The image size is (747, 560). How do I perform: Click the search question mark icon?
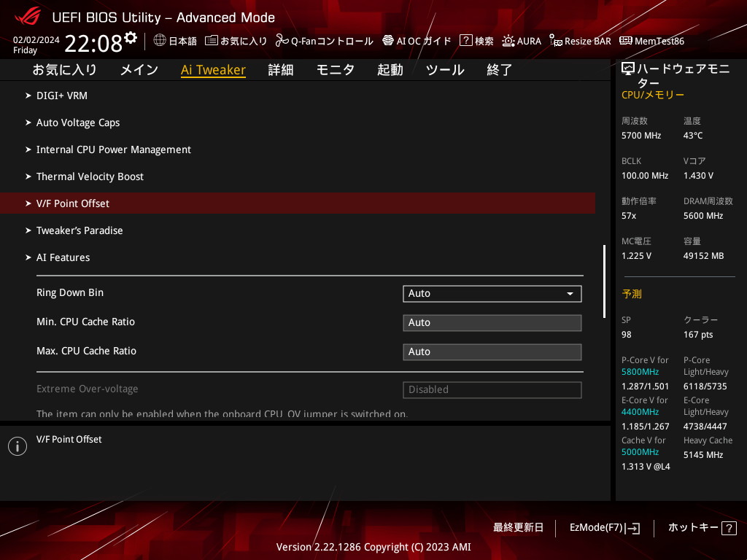click(x=465, y=41)
